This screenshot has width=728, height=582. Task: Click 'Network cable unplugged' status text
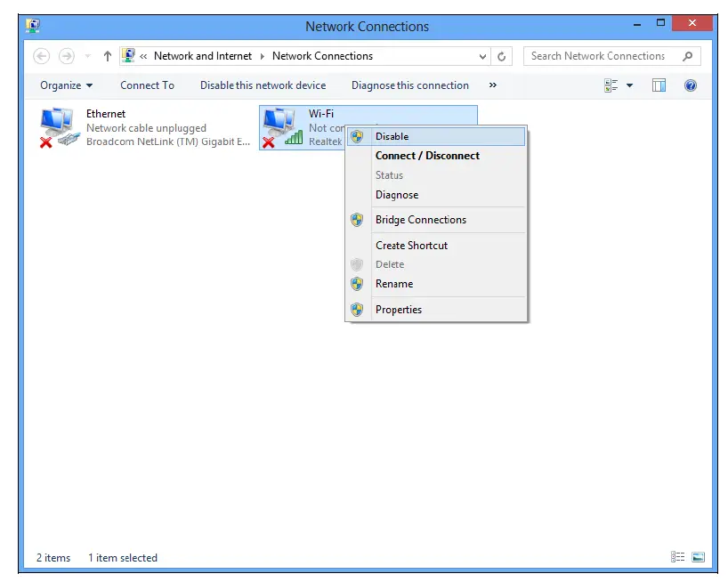[x=146, y=128]
